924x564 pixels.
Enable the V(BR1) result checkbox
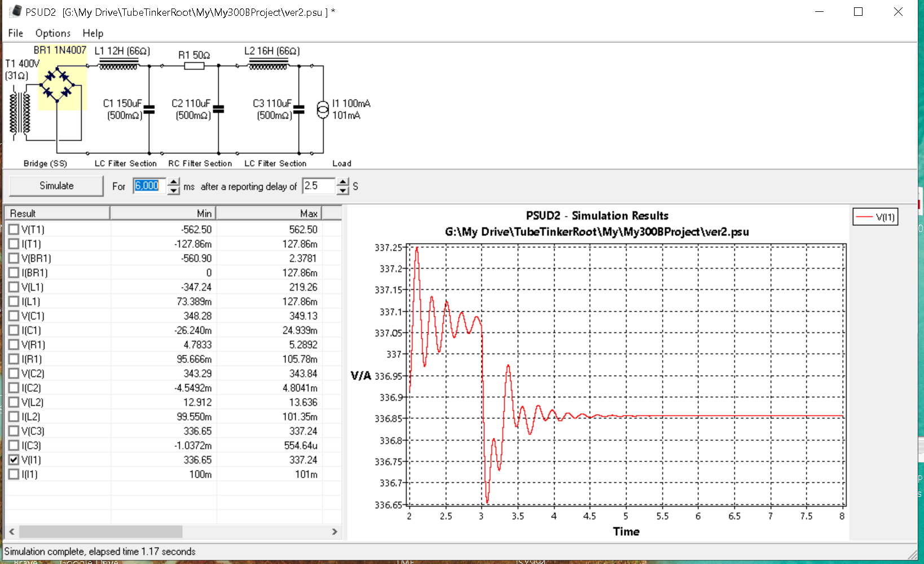coord(14,258)
